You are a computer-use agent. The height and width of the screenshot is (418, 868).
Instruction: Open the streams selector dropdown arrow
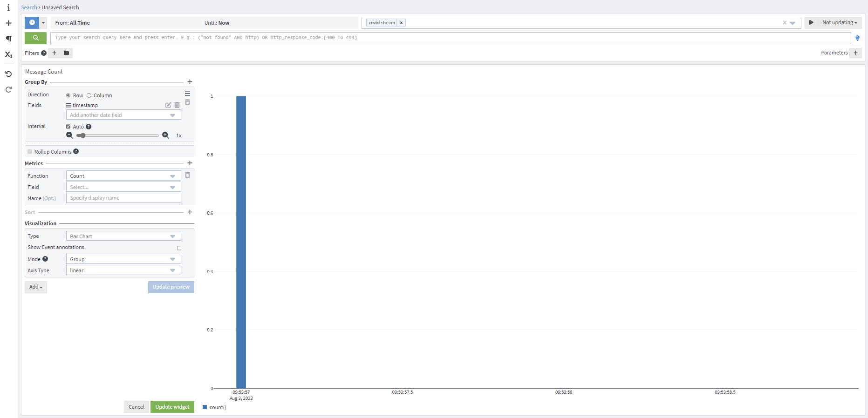[793, 23]
